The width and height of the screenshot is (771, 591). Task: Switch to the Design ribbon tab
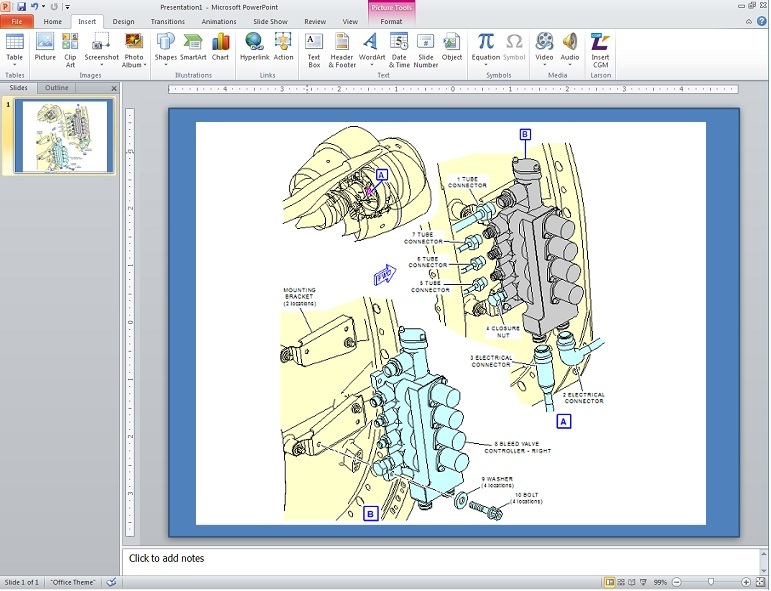(123, 21)
